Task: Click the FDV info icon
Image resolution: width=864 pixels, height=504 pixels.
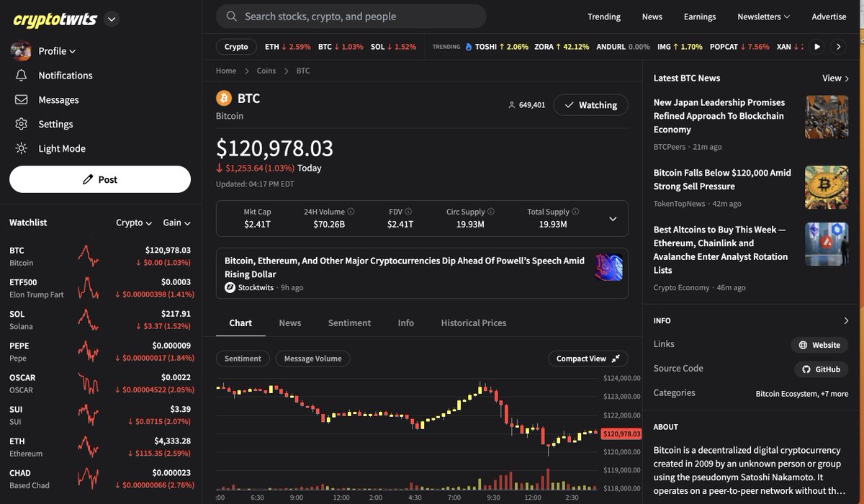Action: pos(408,212)
